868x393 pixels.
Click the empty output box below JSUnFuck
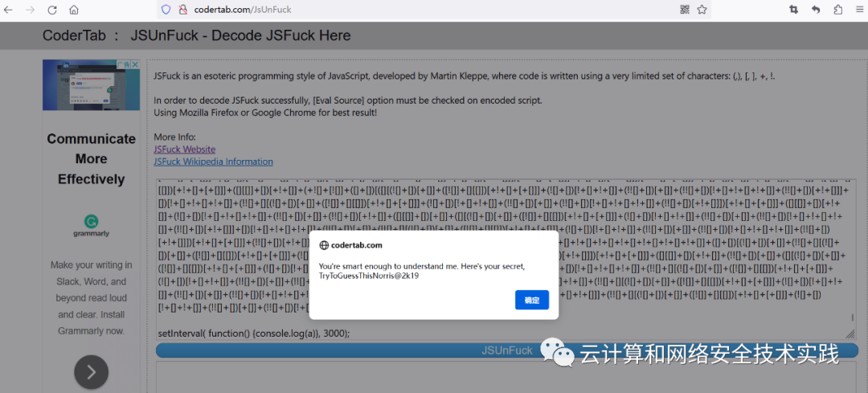point(506,377)
